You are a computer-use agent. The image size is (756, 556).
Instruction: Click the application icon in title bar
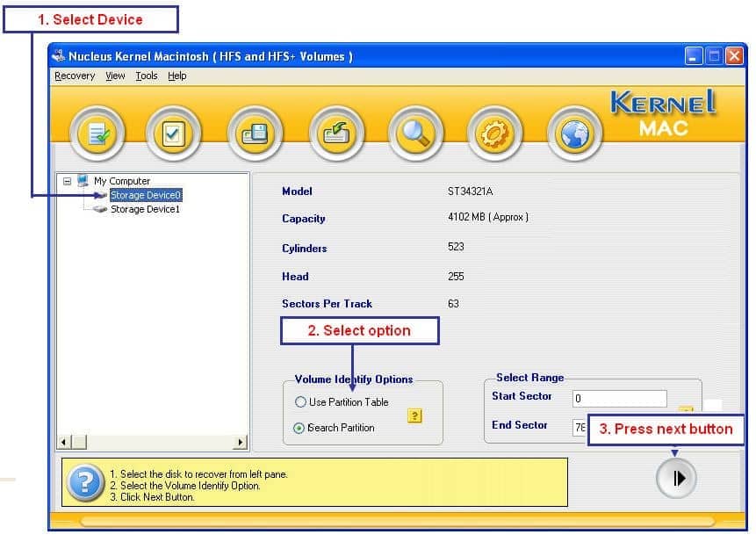(x=58, y=56)
